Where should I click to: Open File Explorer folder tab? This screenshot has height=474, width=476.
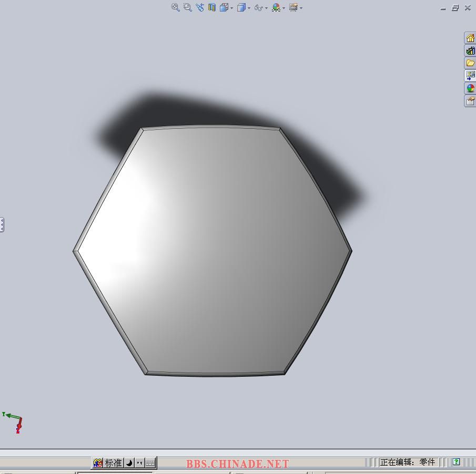(470, 63)
